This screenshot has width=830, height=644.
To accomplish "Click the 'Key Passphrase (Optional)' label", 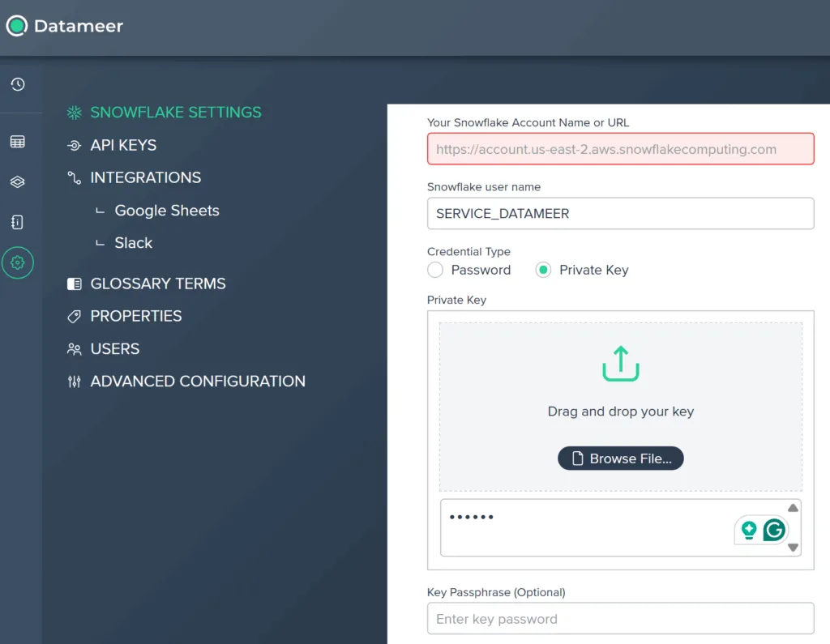I will (496, 592).
